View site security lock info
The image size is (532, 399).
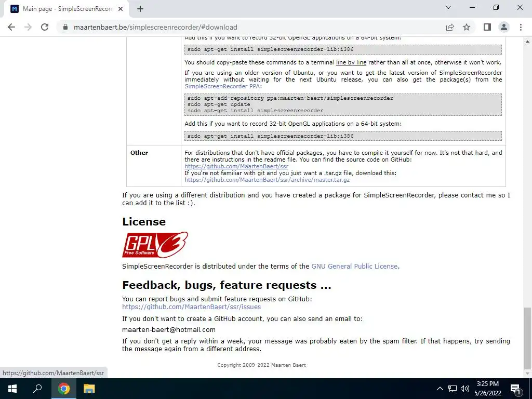click(x=65, y=27)
